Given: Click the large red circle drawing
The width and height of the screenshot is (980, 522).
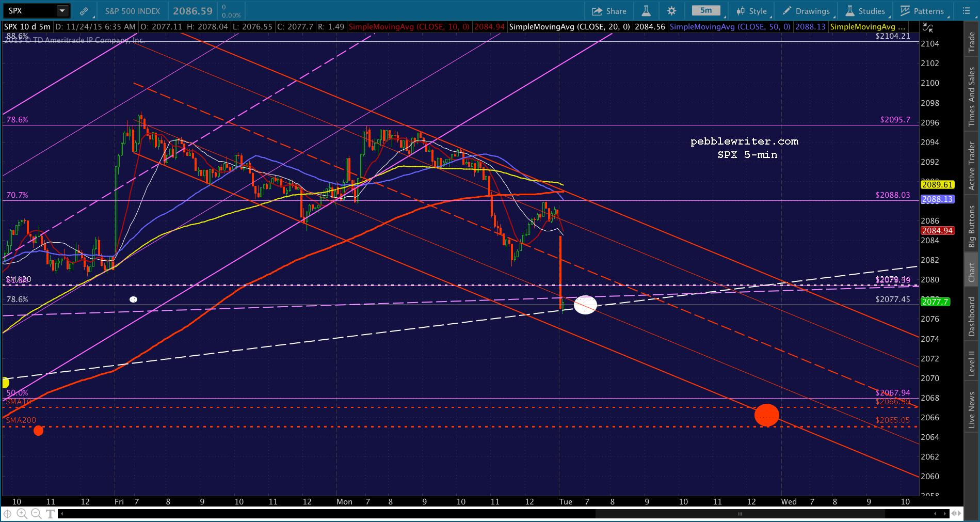Looking at the screenshot, I should (767, 415).
